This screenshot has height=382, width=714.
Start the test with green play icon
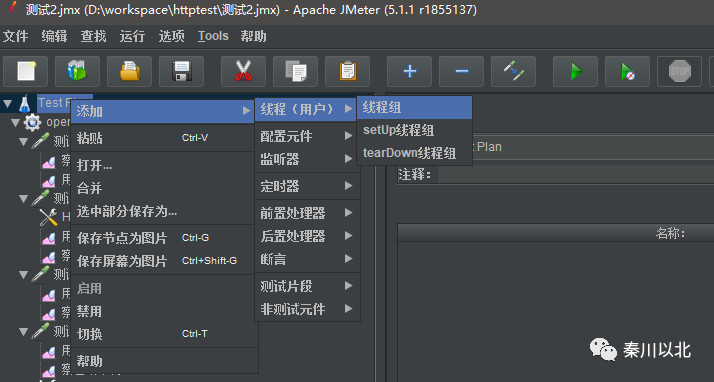pos(576,71)
